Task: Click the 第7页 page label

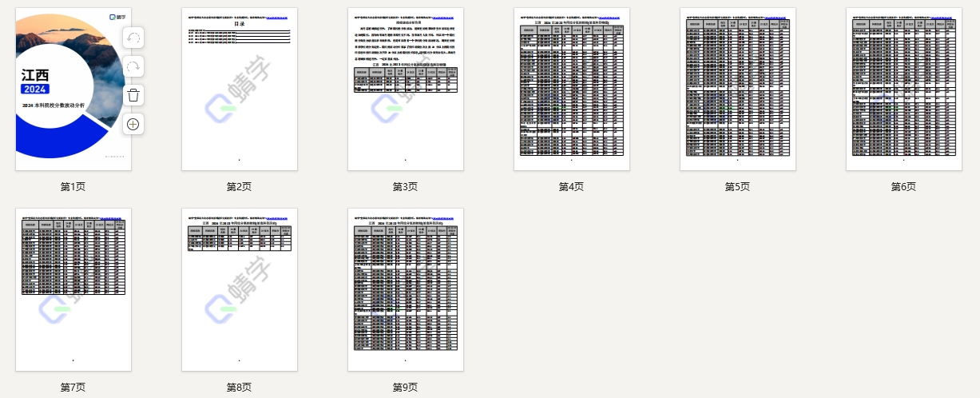Action: [x=73, y=387]
